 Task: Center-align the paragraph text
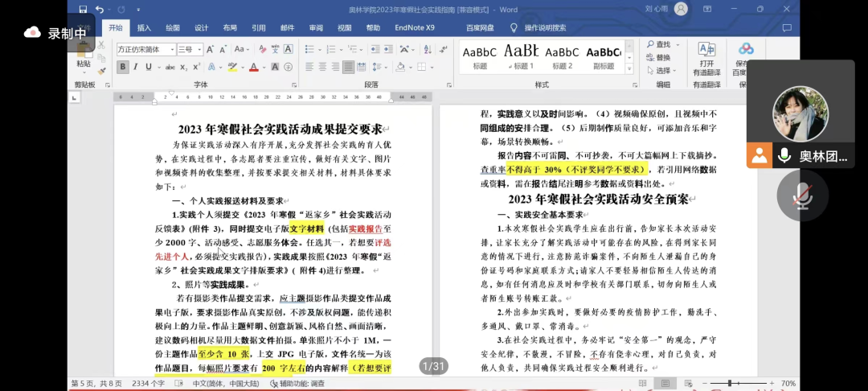click(x=323, y=67)
